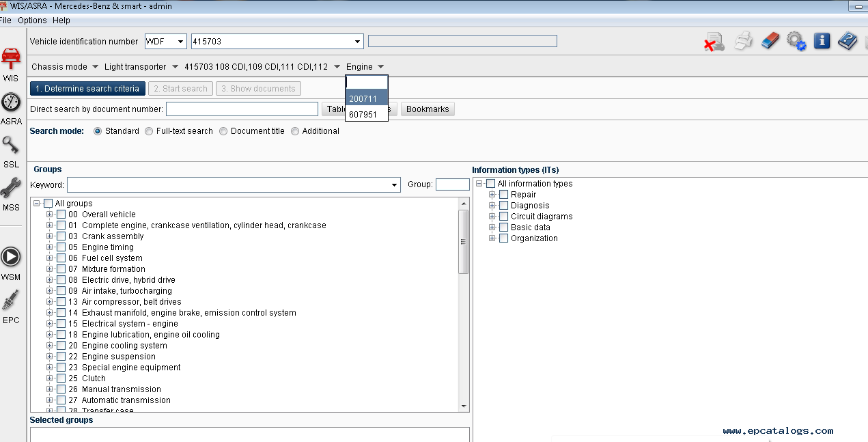Click the eraser icon to clear
Screen dimensions: 868x442
(770, 41)
